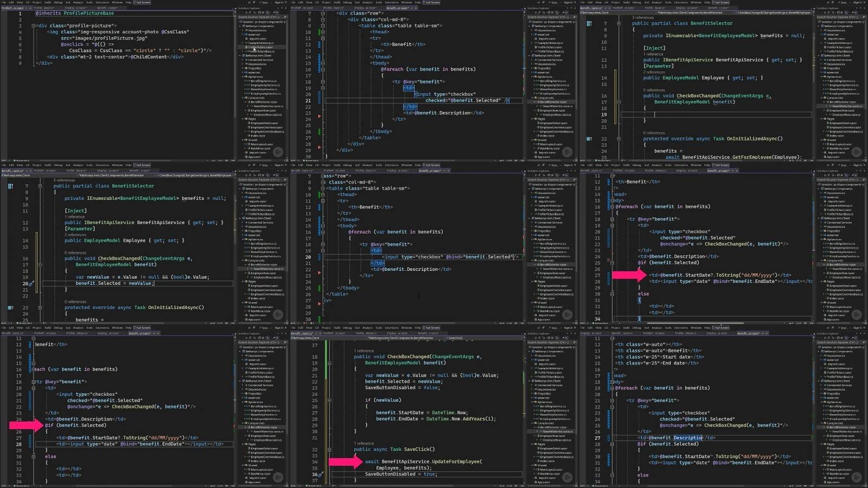Open the Debug menu in the ProfilePictureBase window
The width and height of the screenshot is (868, 488).
click(x=58, y=2)
